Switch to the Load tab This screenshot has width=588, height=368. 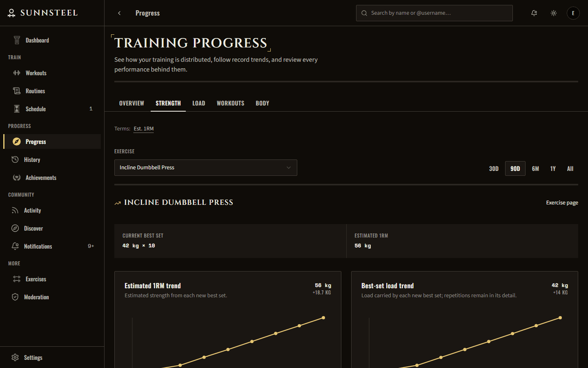pos(199,103)
